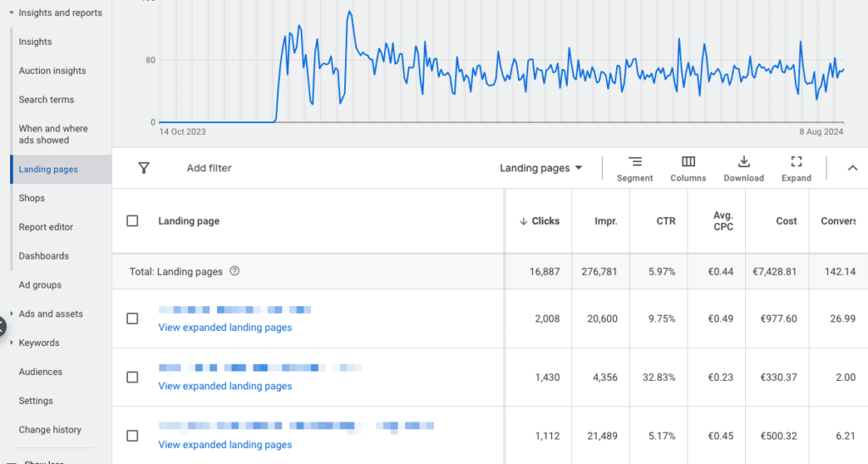The height and width of the screenshot is (464, 868).
Task: Click the filter funnel icon
Action: click(143, 168)
